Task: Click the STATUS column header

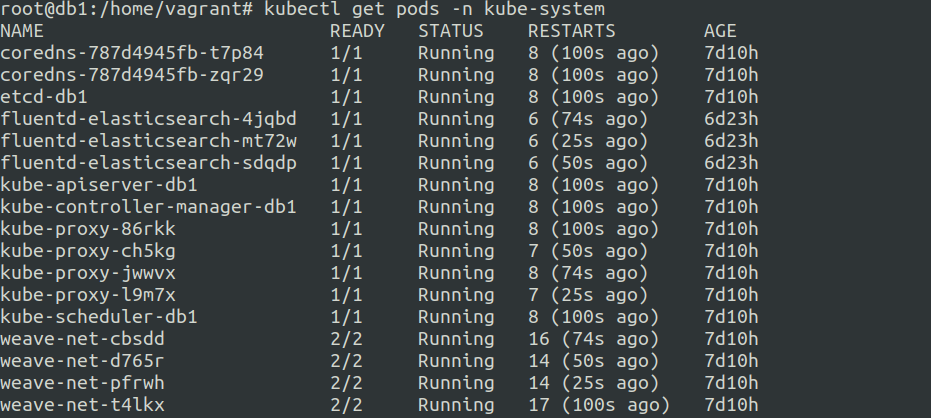Action: tap(451, 31)
